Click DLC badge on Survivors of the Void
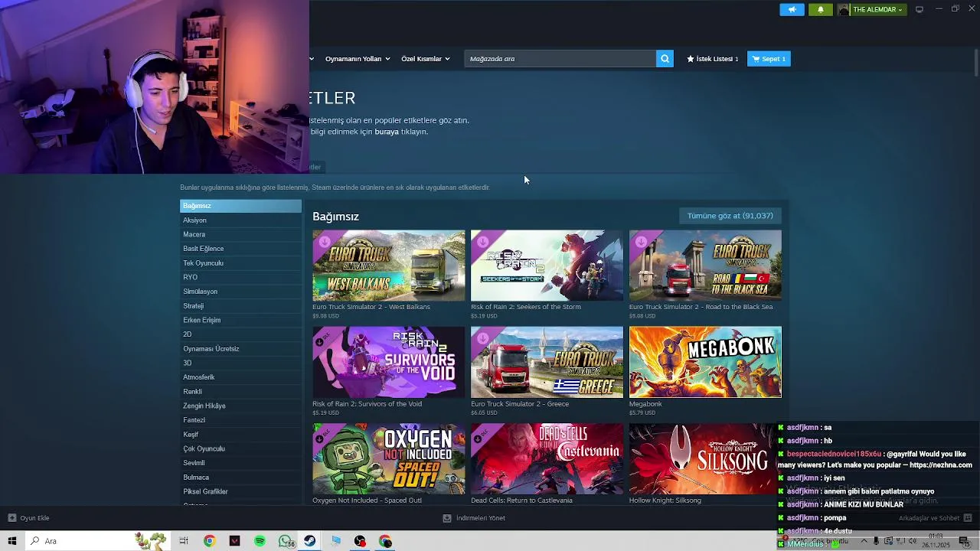This screenshot has height=551, width=980. [325, 338]
